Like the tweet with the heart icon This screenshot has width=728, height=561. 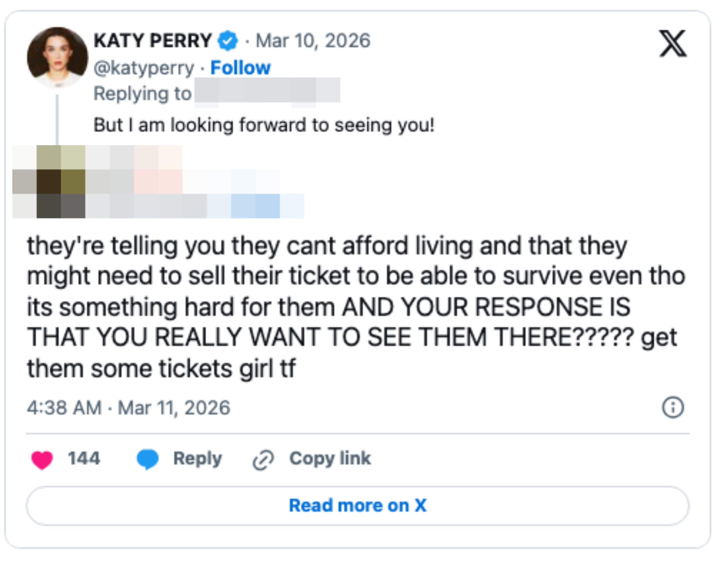[43, 459]
